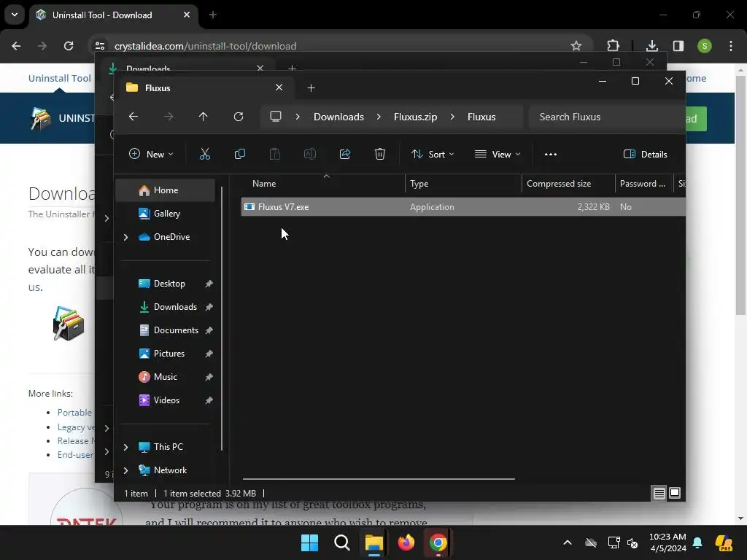Screen dimensions: 747x560
Task: Click chevron after Fluxus.zip in breadcrumb
Action: point(452,117)
